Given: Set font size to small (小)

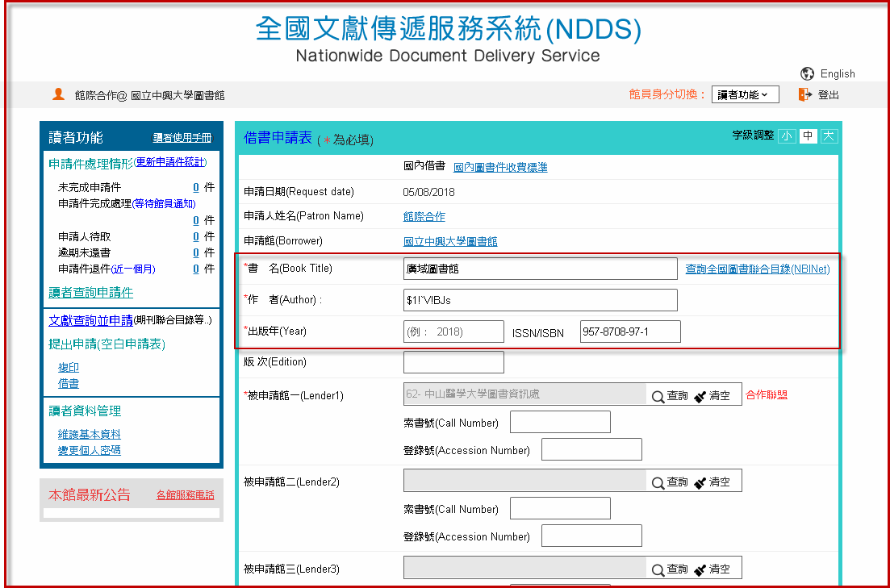Looking at the screenshot, I should (787, 136).
